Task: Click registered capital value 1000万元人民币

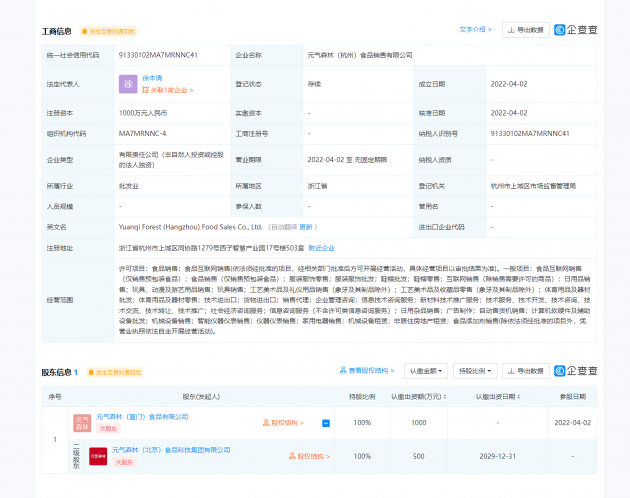Action: [x=143, y=113]
